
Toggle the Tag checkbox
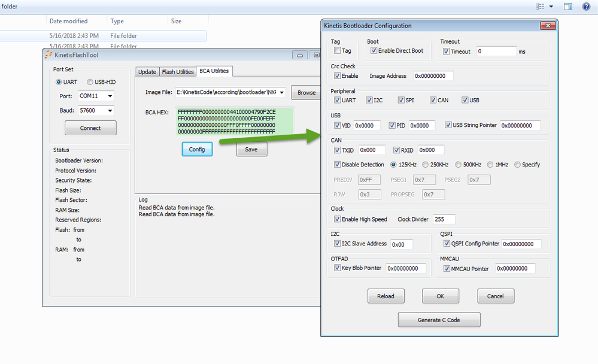pyautogui.click(x=337, y=50)
